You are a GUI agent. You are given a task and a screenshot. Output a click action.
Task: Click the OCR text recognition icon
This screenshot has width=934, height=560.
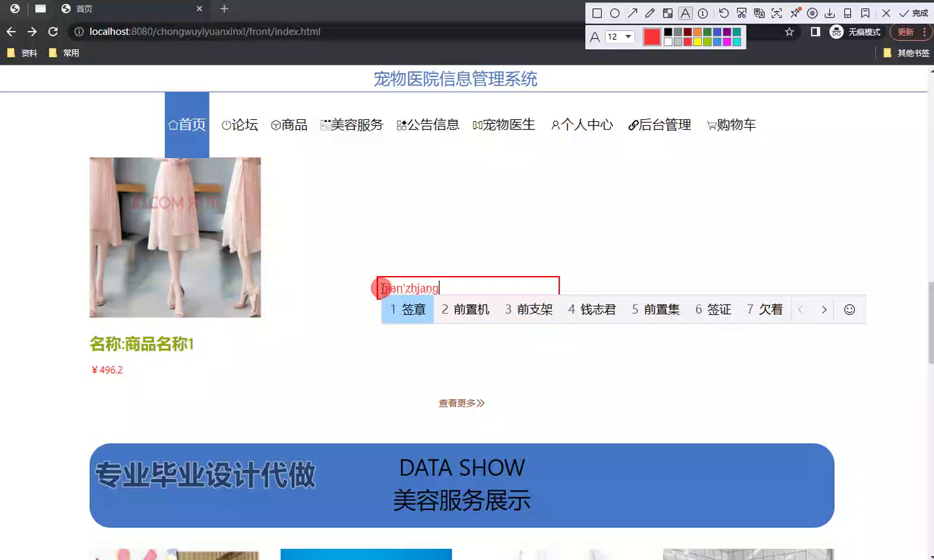(x=776, y=13)
